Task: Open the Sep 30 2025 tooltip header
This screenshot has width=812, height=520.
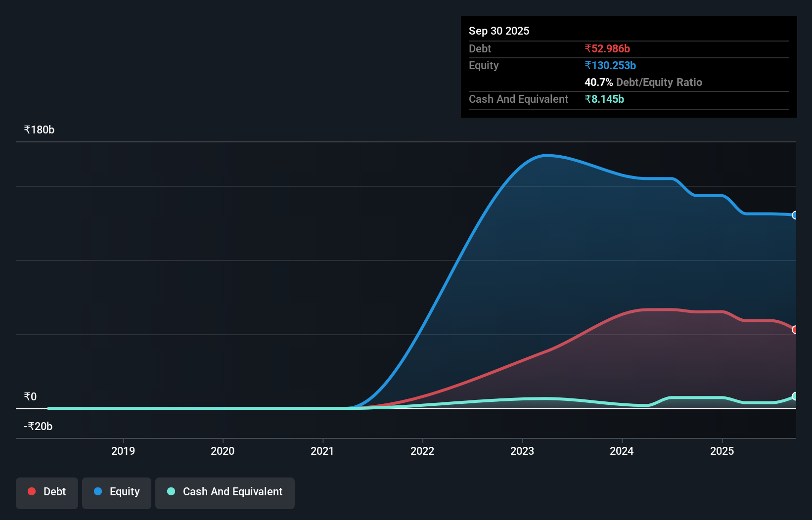Action: pyautogui.click(x=499, y=31)
